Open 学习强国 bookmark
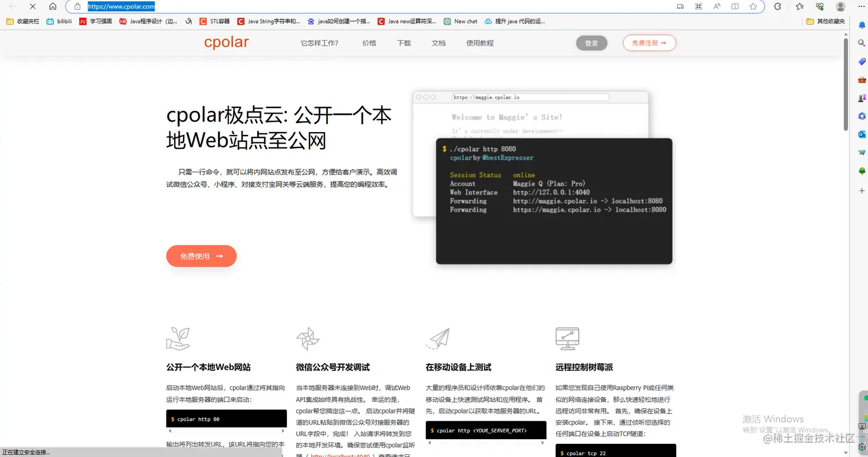The image size is (868, 457). [x=95, y=21]
